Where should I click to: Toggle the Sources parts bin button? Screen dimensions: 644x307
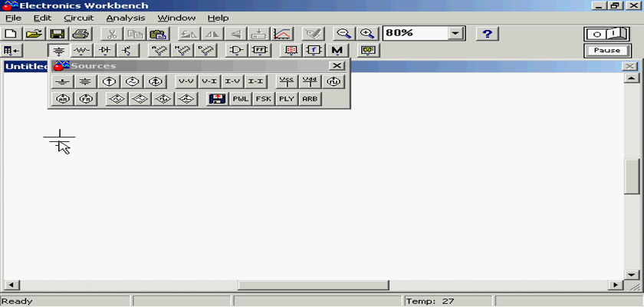[x=59, y=50]
